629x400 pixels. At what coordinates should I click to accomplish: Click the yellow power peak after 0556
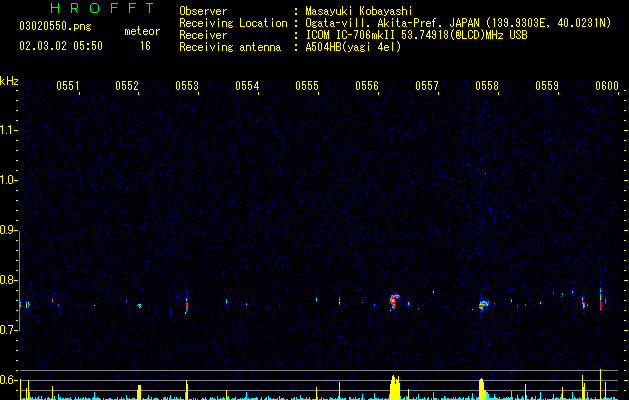click(395, 388)
